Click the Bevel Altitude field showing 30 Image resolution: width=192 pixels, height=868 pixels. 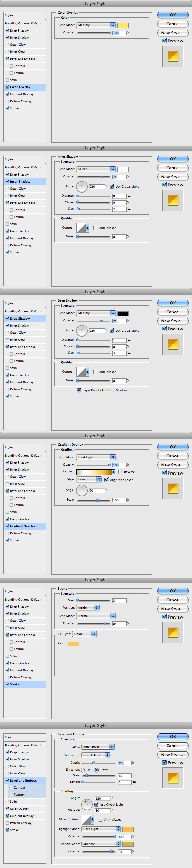pos(103,810)
